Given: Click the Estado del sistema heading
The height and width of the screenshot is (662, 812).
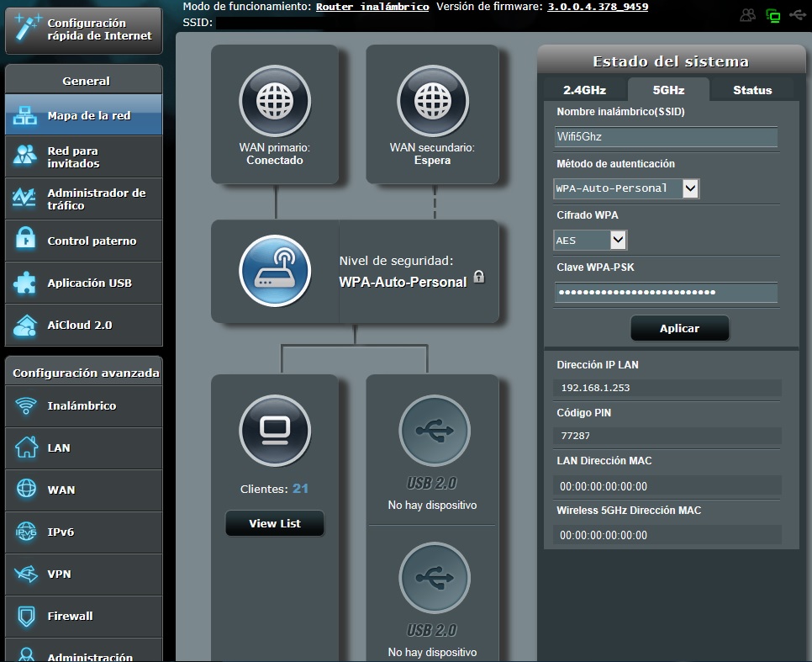Looking at the screenshot, I should click(671, 61).
